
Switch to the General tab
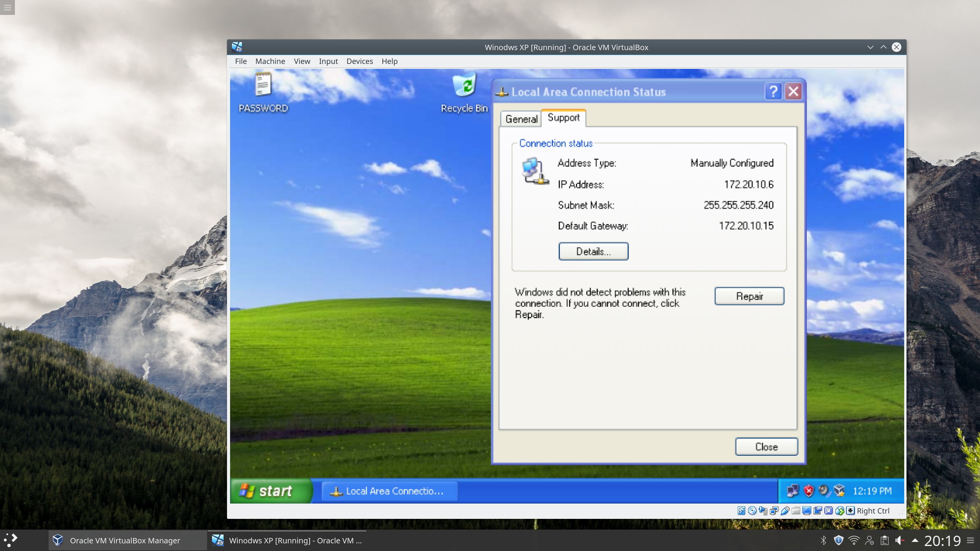click(x=521, y=119)
